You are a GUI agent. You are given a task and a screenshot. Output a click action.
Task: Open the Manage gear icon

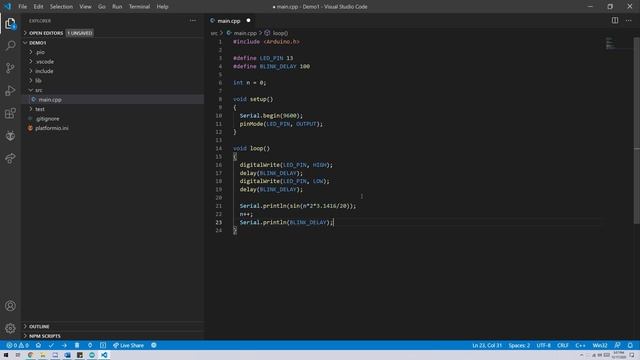pyautogui.click(x=10, y=328)
